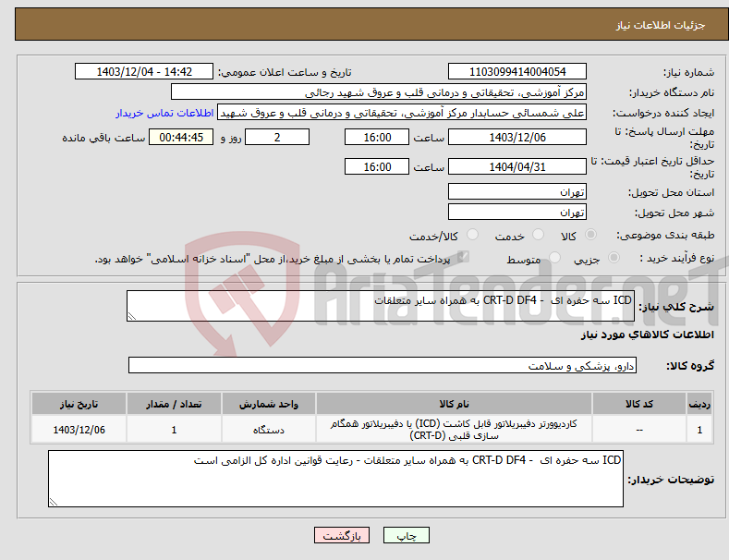Click the announcement date field 1403/12/04 - 14:42
Screen dimensions: 729x560
144,72
